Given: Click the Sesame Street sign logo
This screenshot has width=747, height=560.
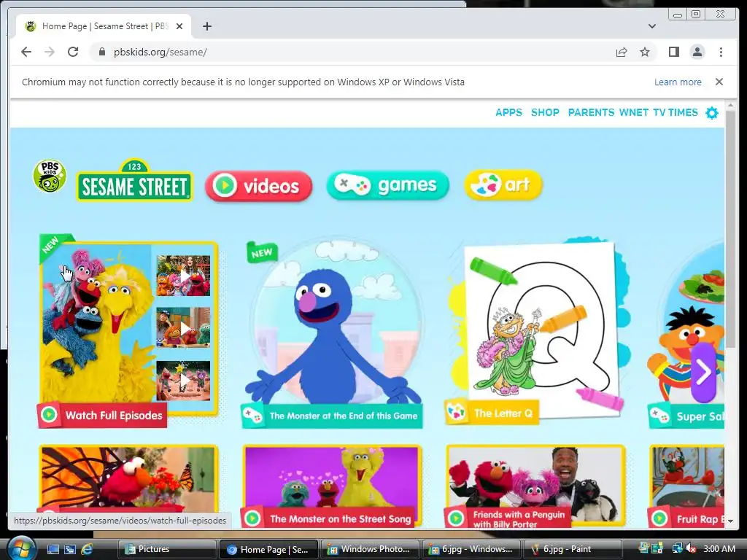Looking at the screenshot, I should [x=135, y=180].
